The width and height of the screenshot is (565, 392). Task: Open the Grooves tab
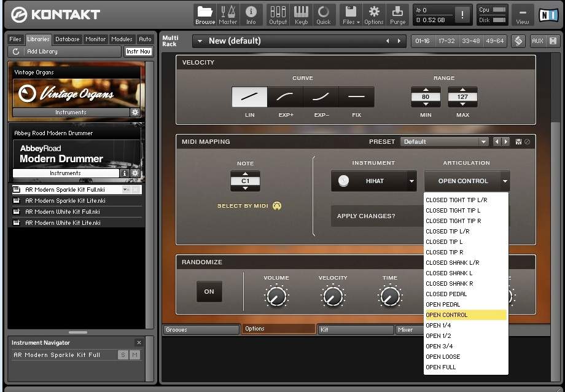(201, 329)
